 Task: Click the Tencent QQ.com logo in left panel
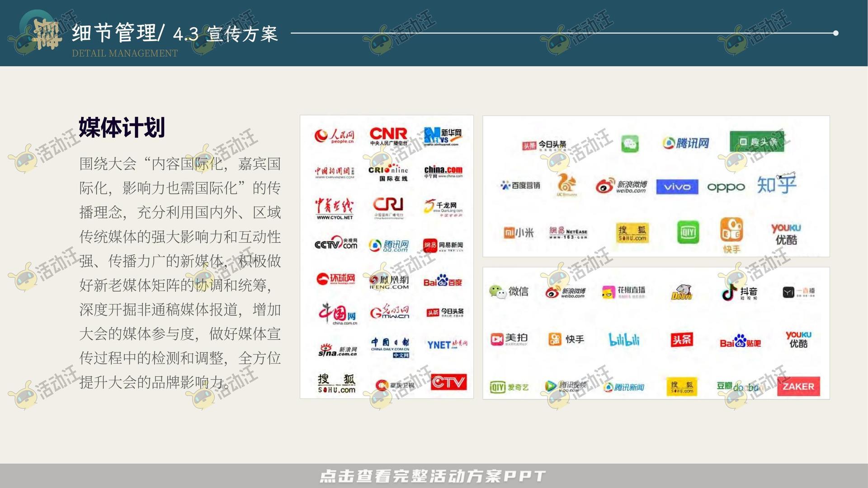click(389, 245)
